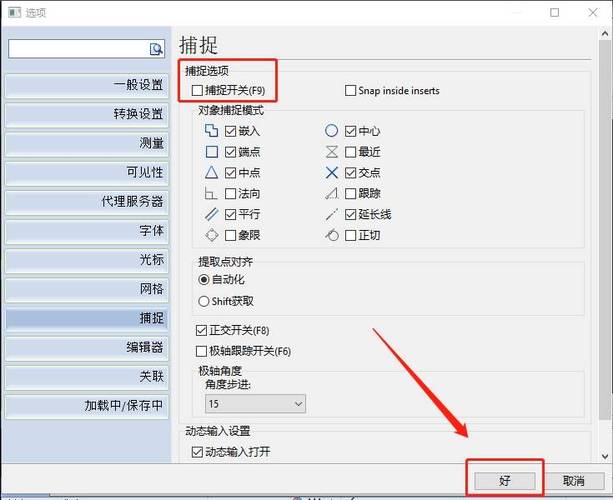
Task: Click the 平行 parallel lines icon
Action: pyautogui.click(x=211, y=215)
